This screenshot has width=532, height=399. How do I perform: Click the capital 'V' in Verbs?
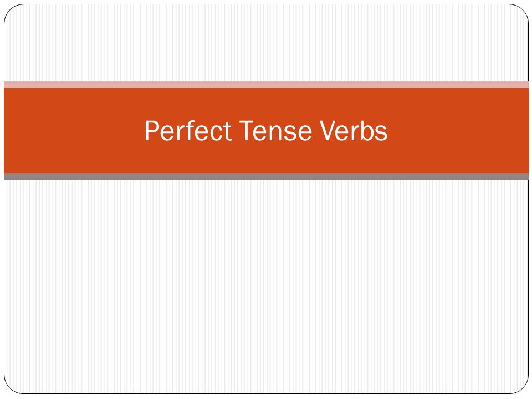pos(328,131)
